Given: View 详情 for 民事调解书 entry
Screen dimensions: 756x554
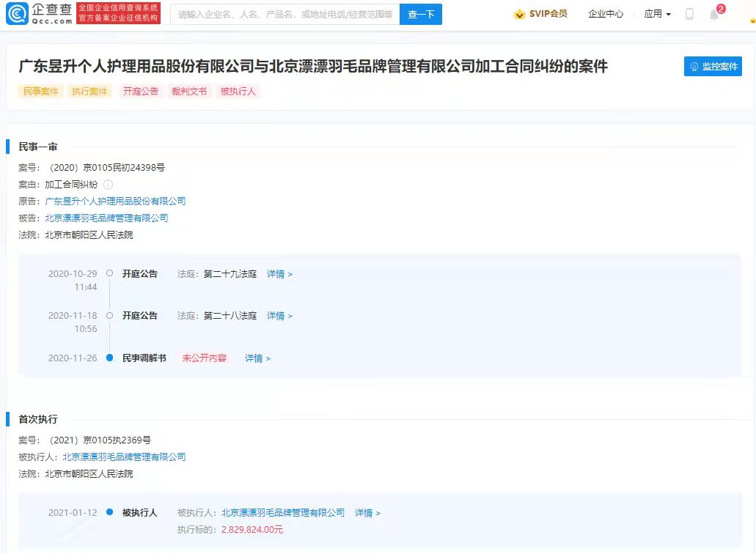Looking at the screenshot, I should click(257, 358).
